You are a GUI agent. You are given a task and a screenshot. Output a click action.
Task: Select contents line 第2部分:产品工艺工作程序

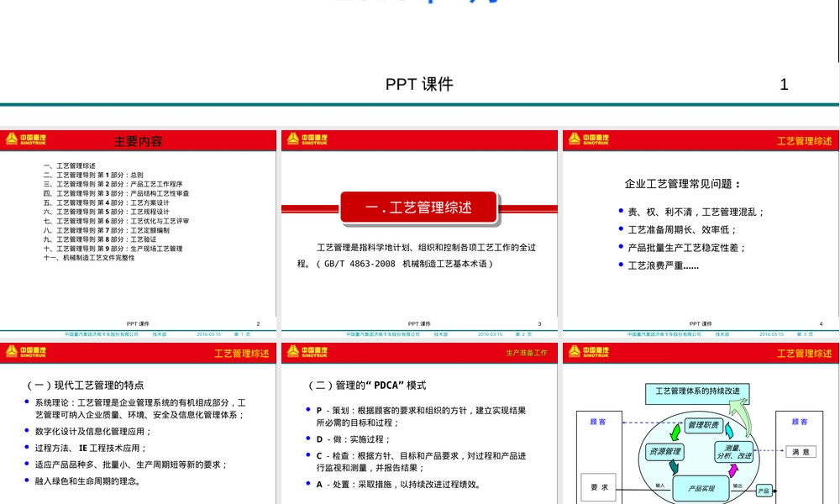[x=113, y=184]
